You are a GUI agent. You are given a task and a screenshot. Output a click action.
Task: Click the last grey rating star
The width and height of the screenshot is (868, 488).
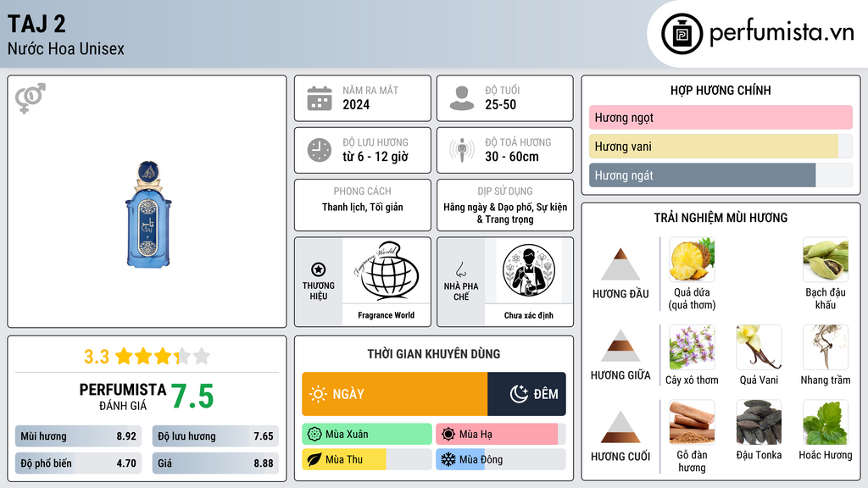pyautogui.click(x=202, y=356)
